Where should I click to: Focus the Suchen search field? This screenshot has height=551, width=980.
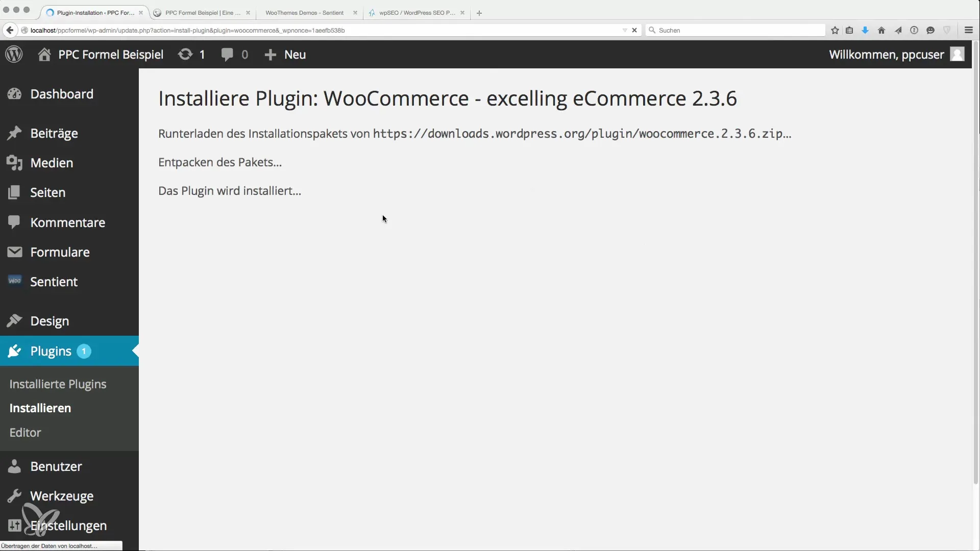pyautogui.click(x=736, y=30)
